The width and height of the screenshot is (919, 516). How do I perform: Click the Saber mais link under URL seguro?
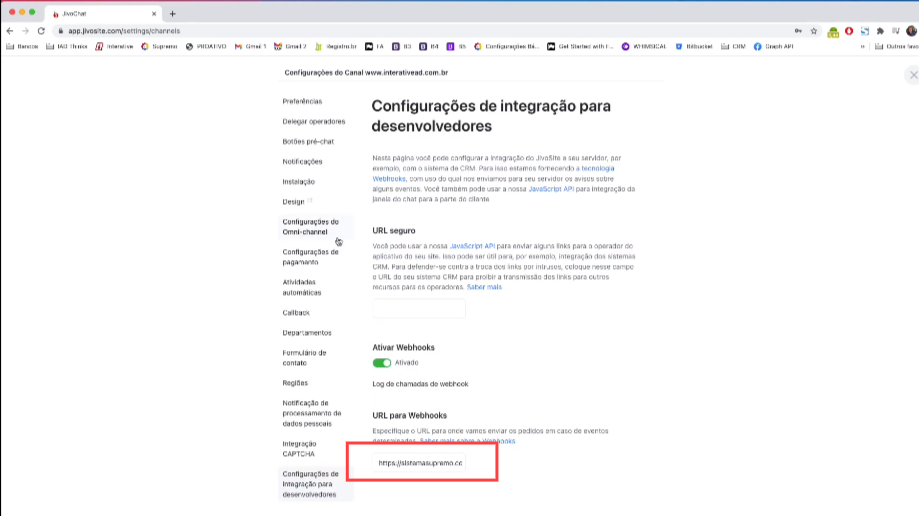tap(483, 287)
